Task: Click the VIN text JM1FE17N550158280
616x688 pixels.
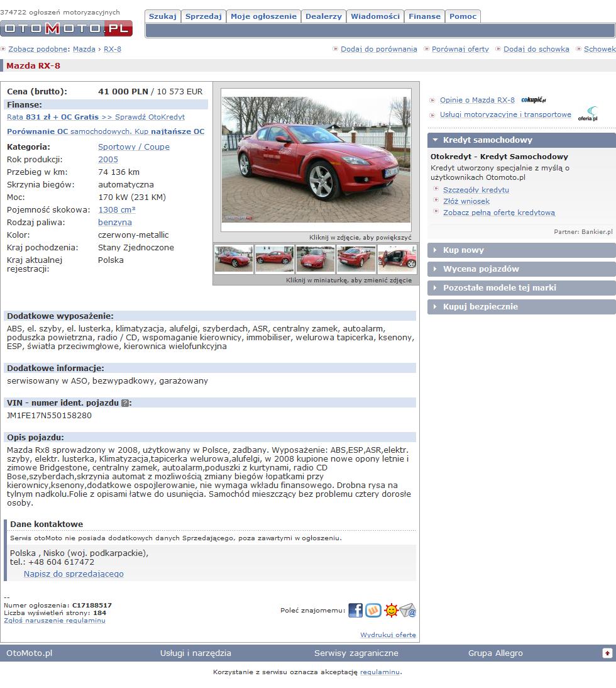Action: (x=49, y=416)
